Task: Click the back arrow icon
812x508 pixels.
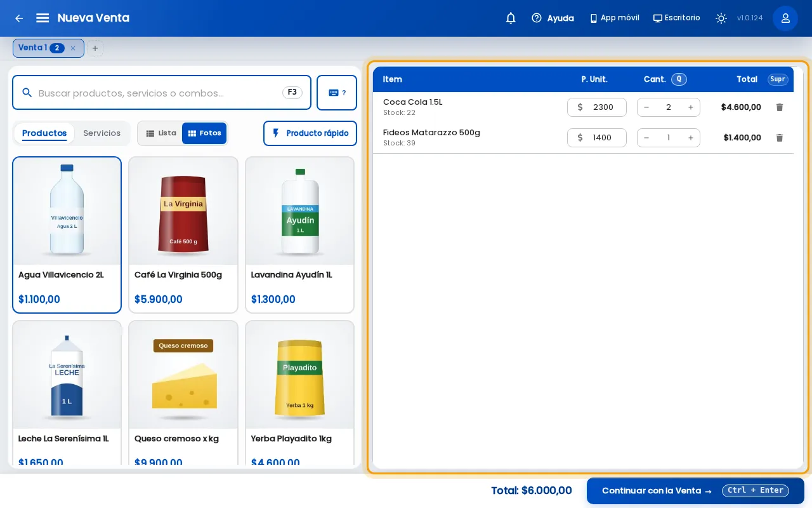Action: [19, 18]
